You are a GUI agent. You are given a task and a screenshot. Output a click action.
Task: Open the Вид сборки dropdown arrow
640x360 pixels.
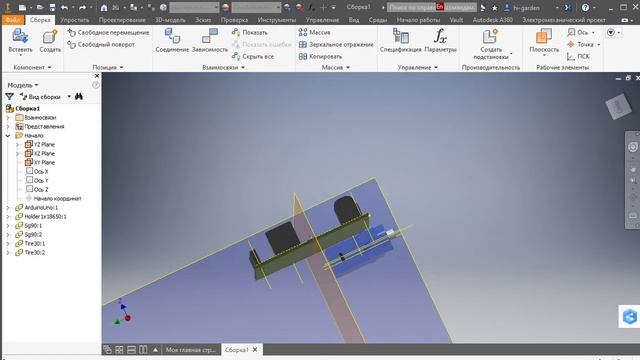[x=69, y=97]
